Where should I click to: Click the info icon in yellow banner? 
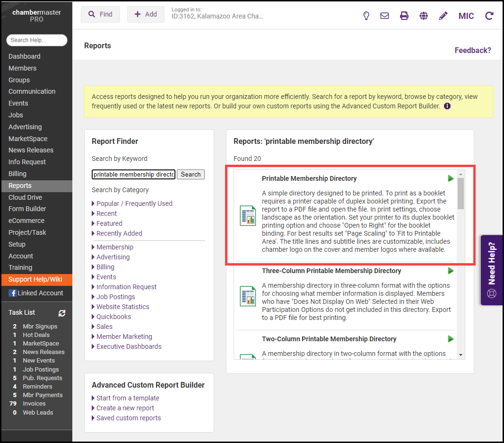coord(447,106)
